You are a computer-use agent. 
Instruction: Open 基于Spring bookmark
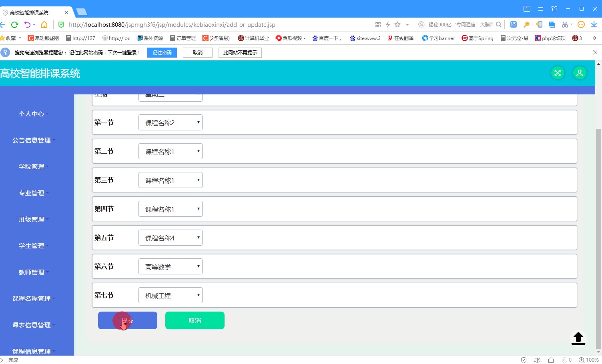point(478,38)
